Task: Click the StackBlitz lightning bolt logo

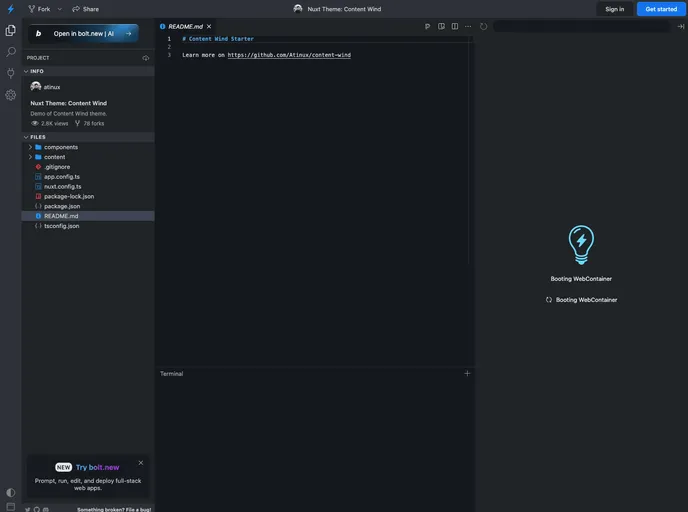Action: (11, 9)
